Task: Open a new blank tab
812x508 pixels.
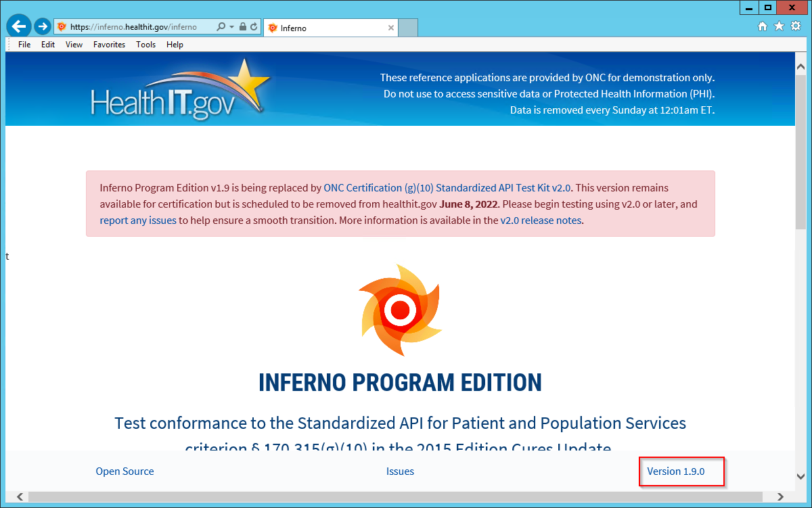Action: 408,28
